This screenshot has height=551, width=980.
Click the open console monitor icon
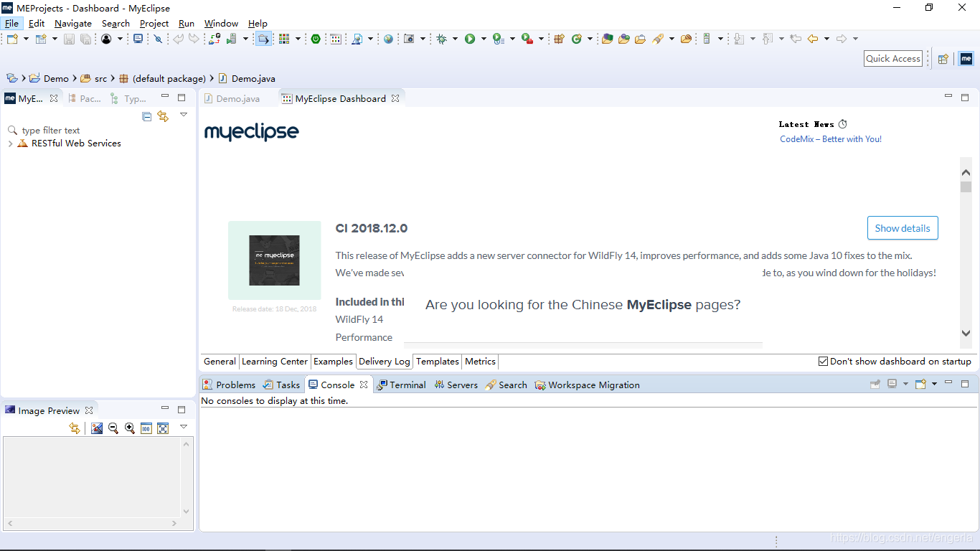point(138,39)
